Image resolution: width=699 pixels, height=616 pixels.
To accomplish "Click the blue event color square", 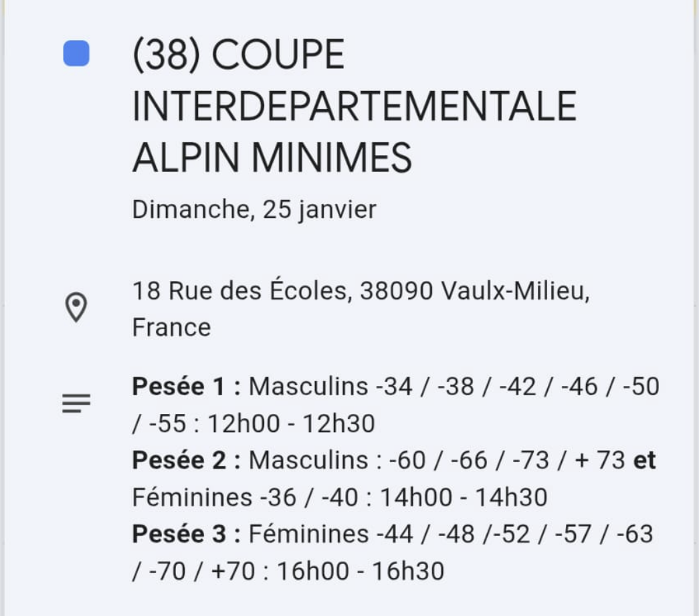I will pyautogui.click(x=76, y=54).
